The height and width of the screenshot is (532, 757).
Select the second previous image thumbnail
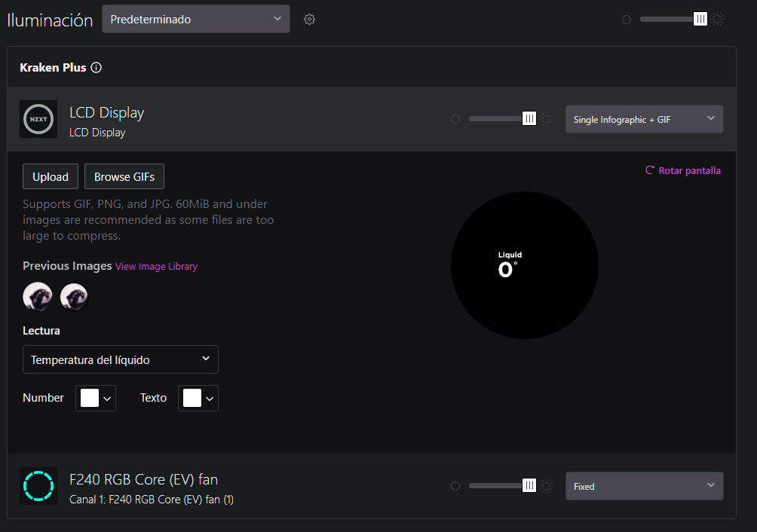[x=74, y=297]
